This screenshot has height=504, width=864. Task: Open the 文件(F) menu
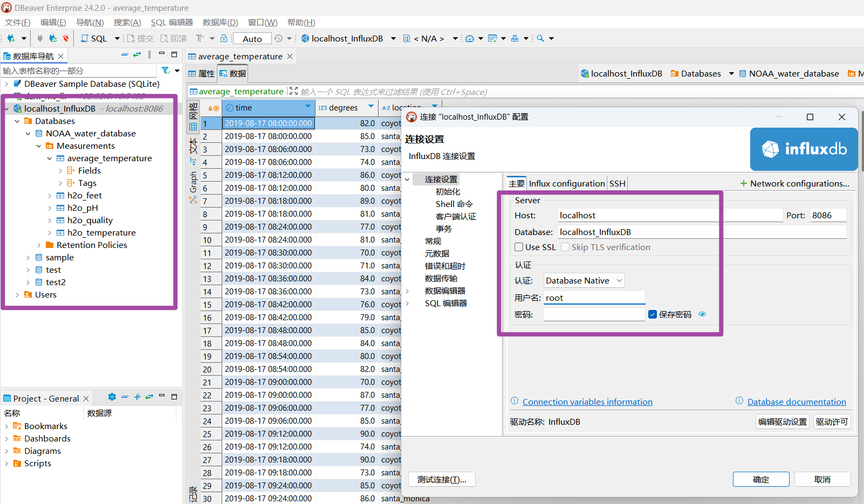[x=18, y=22]
